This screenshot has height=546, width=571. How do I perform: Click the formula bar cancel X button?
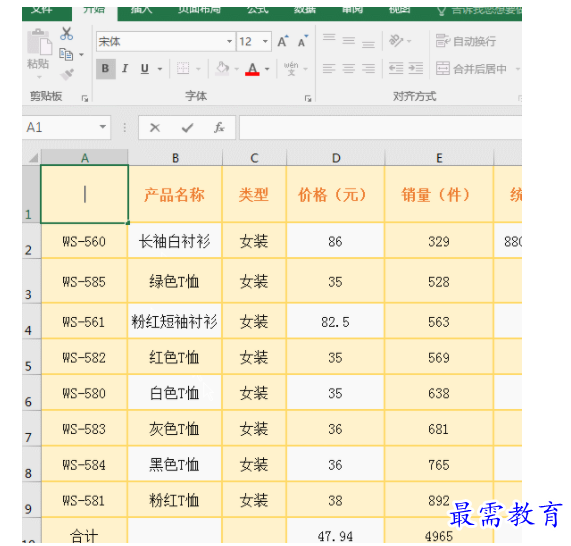coord(155,127)
